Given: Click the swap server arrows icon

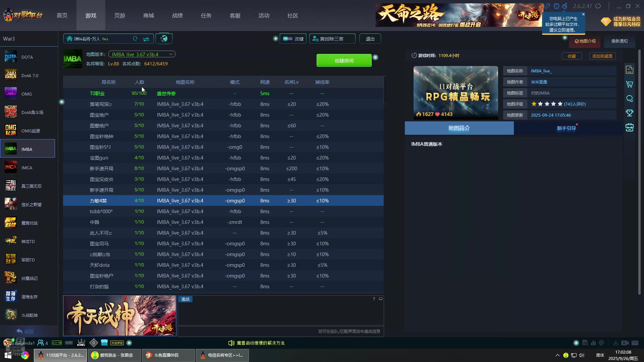Looking at the screenshot, I should coord(146,39).
